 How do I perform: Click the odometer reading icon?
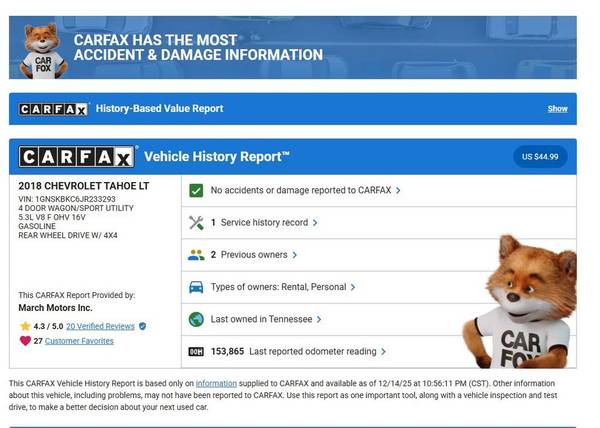(196, 352)
